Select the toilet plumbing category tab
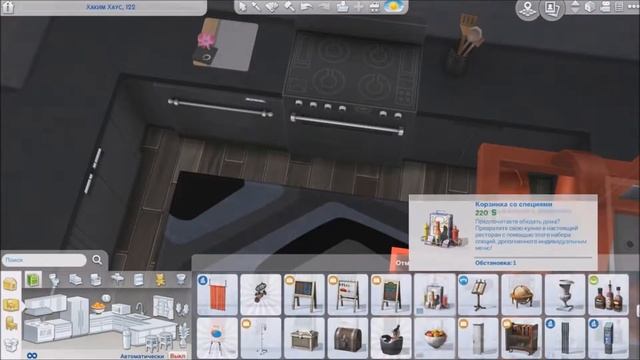 [x=54, y=280]
